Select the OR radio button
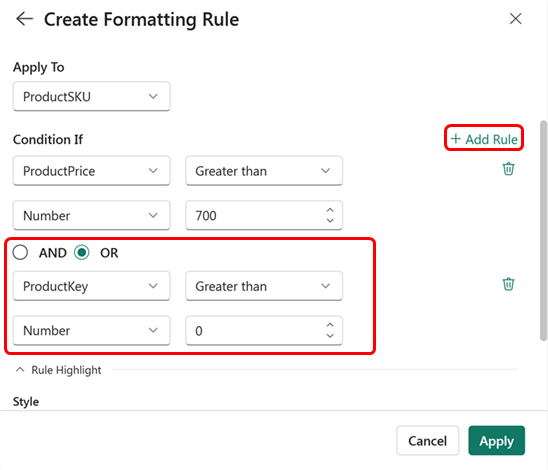Viewport: 548px width, 470px height. pyautogui.click(x=82, y=252)
